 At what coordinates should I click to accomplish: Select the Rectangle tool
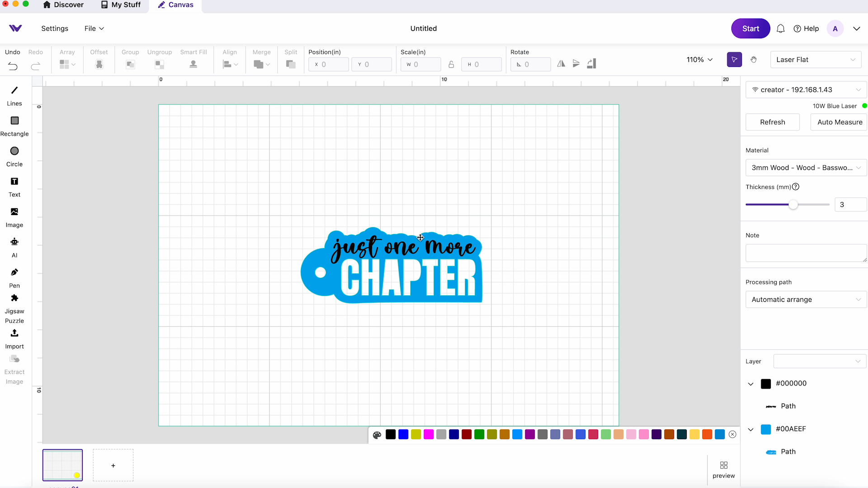tap(14, 127)
